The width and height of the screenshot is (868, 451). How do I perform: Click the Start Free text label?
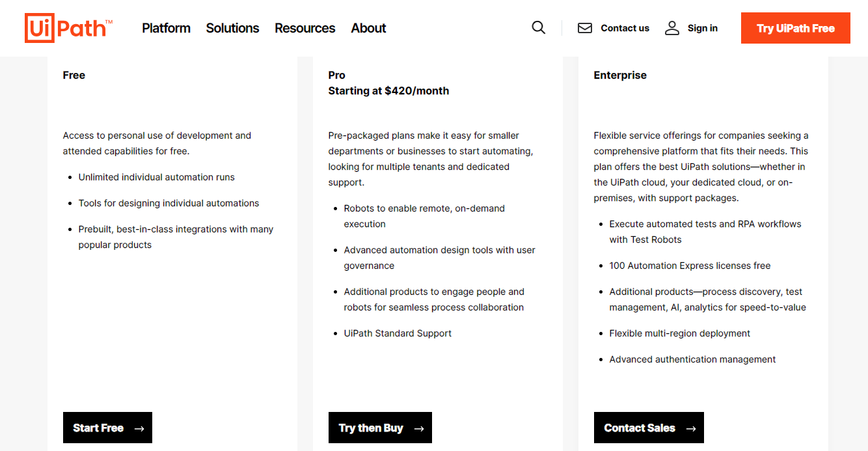(98, 428)
